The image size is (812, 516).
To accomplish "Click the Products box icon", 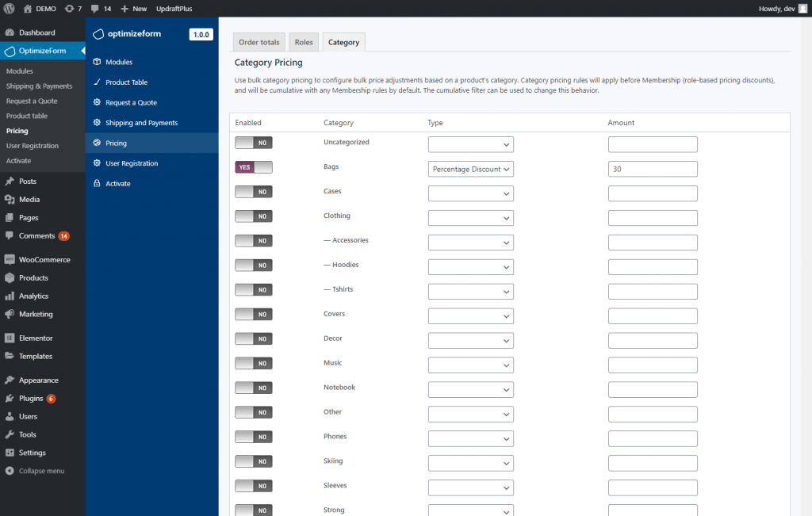I will pos(10,277).
